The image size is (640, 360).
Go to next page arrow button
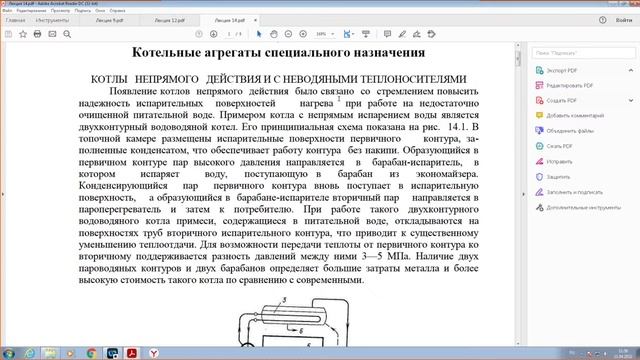pos(213,34)
